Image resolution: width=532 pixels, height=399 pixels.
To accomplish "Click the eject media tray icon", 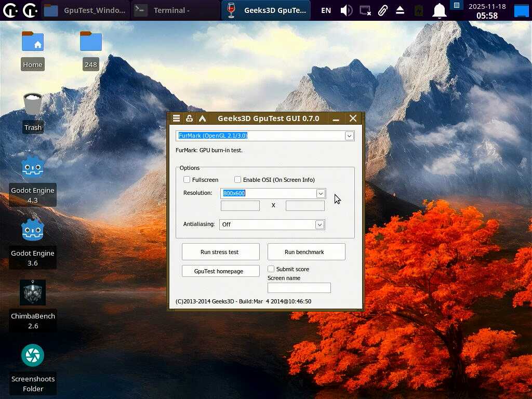I will tap(400, 10).
